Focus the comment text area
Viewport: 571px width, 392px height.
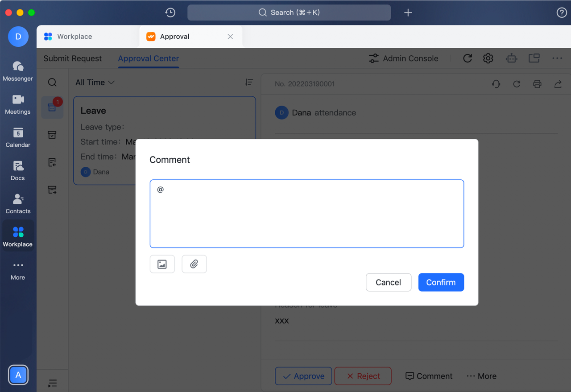pos(306,214)
